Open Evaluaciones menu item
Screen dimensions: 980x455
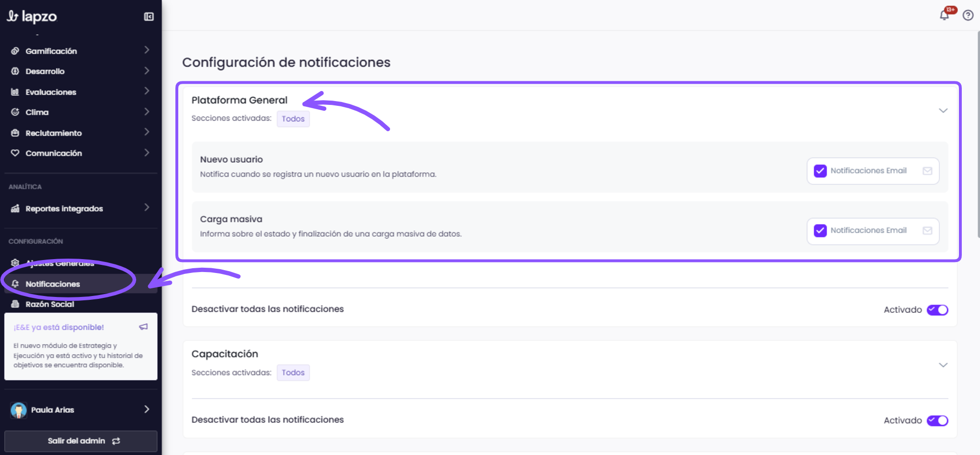tap(81, 92)
